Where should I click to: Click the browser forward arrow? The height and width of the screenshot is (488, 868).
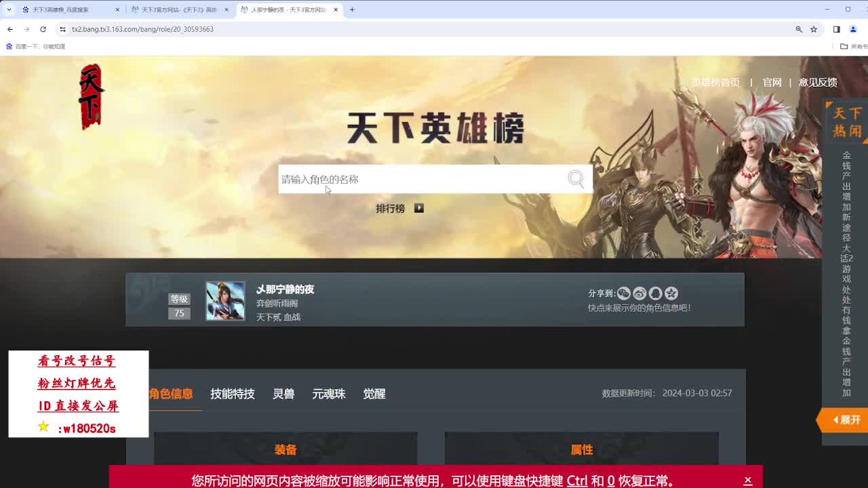[x=26, y=29]
